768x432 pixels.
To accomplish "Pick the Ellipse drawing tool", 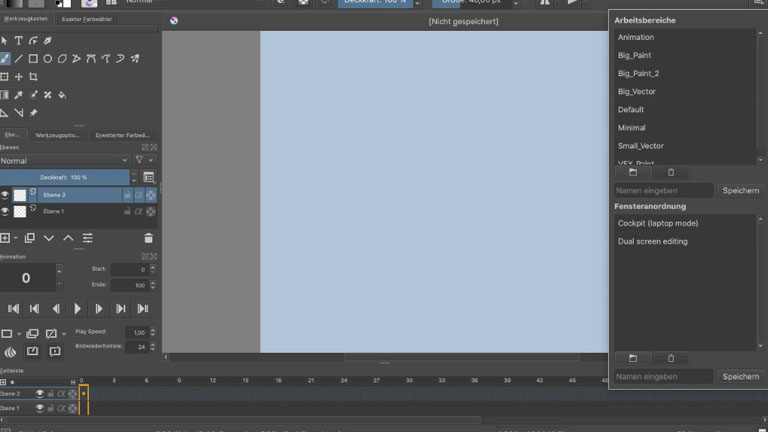I will 47,59.
